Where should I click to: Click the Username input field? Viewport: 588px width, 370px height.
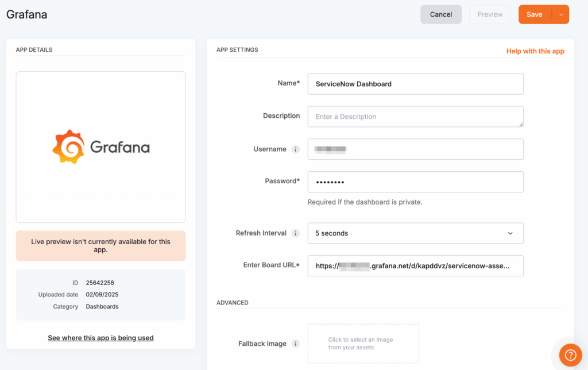[x=416, y=149]
